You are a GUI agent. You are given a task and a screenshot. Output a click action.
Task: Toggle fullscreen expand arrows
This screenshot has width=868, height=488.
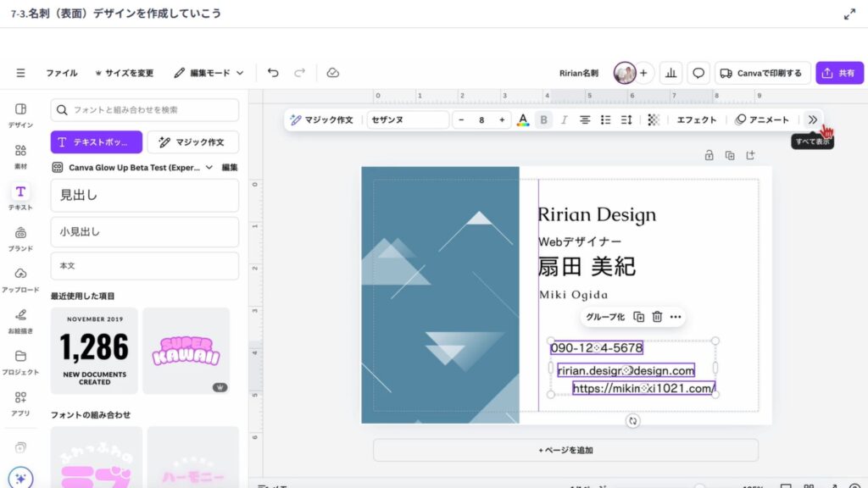point(849,14)
